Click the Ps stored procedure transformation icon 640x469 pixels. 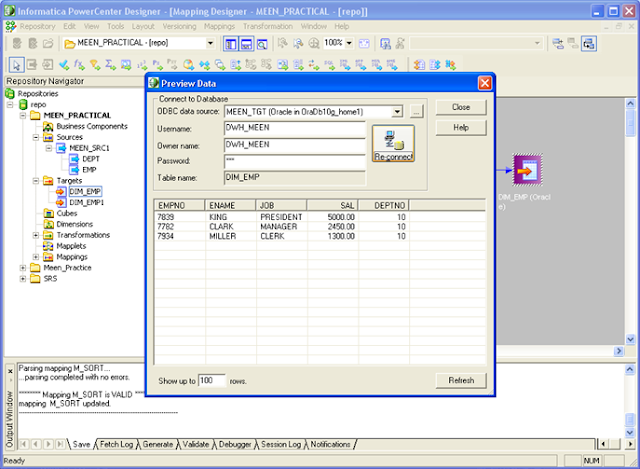coord(157,64)
